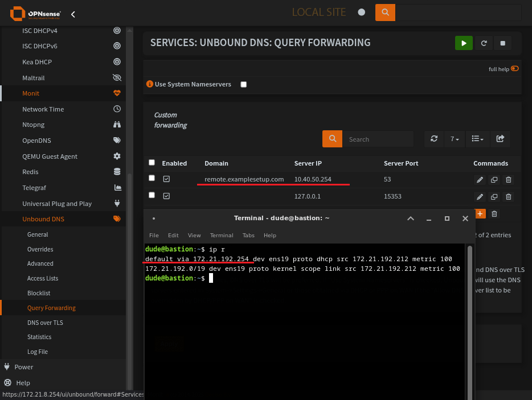Click the orange search button in Custom forwarding
Screen dimensions: 532x400
pyautogui.click(x=333, y=139)
